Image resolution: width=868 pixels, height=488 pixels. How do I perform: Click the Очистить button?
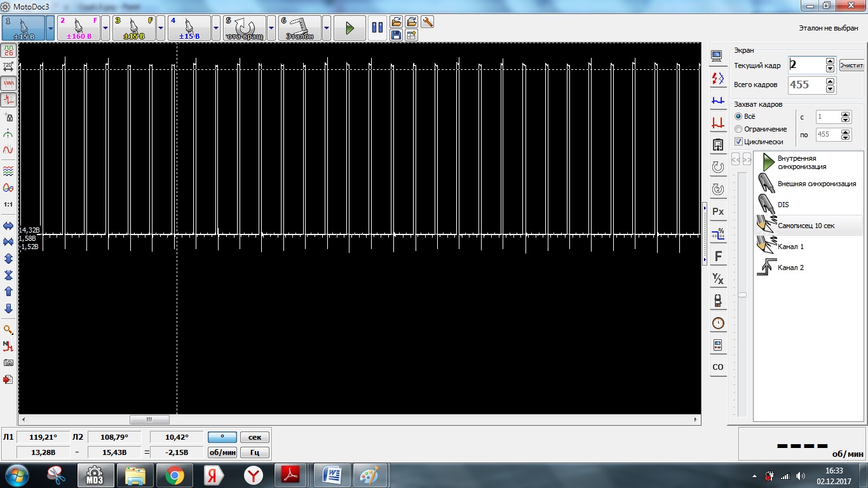point(851,65)
